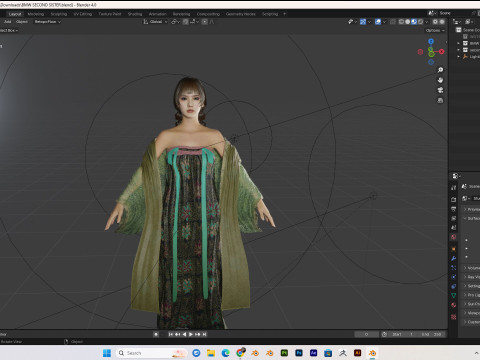The image size is (480, 360).
Task: Switch to the Texture Paint workspace tab
Action: 110,14
